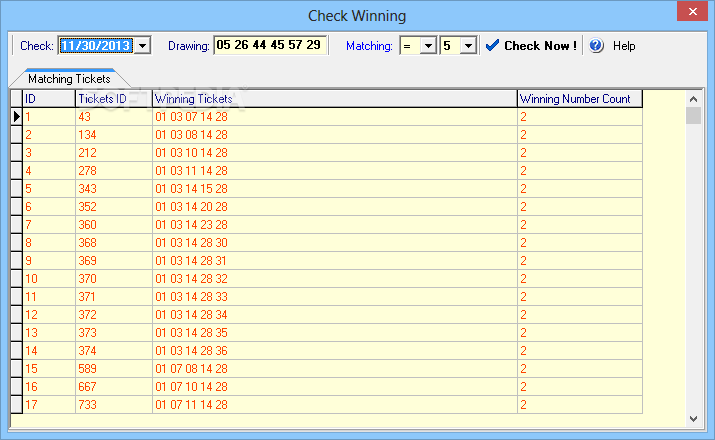The height and width of the screenshot is (440, 715).
Task: Select ticket ID 371 cell
Action: [114, 297]
